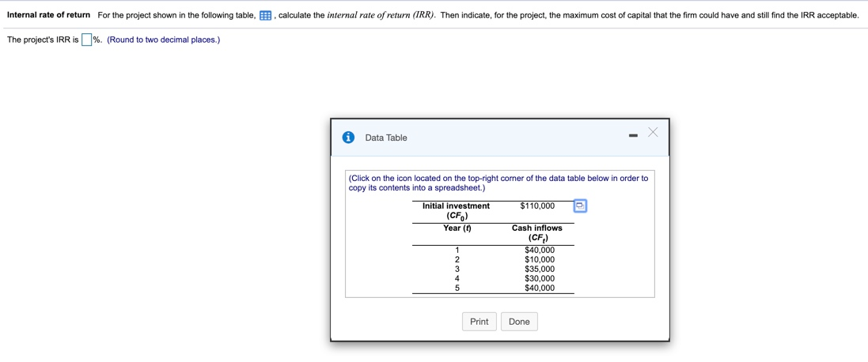Click the Data Table dialog title
The height and width of the screenshot is (362, 868).
(x=386, y=138)
